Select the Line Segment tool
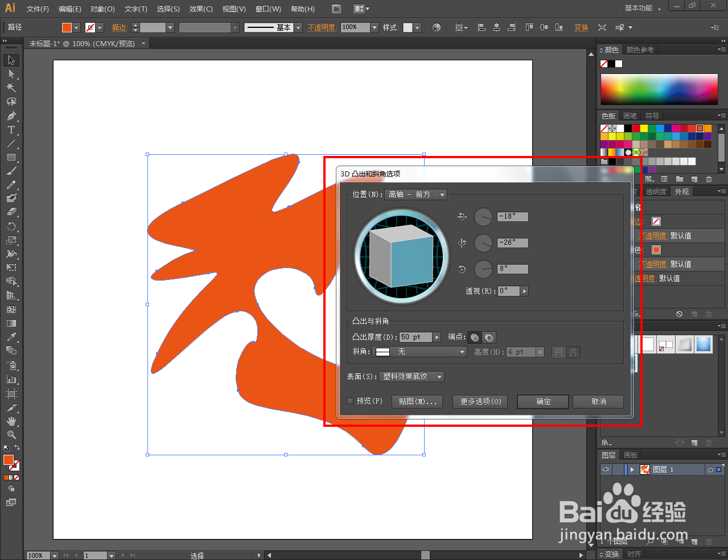The width and height of the screenshot is (728, 560). [x=11, y=143]
